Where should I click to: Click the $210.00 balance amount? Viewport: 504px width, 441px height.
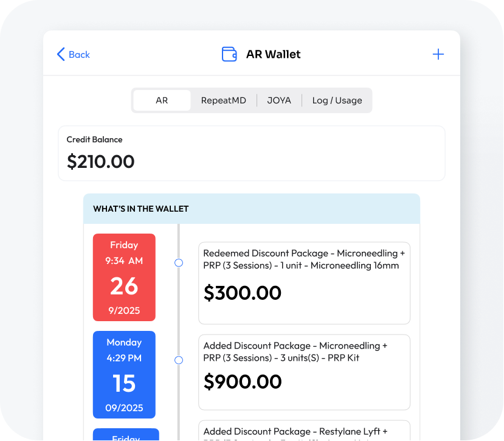101,162
